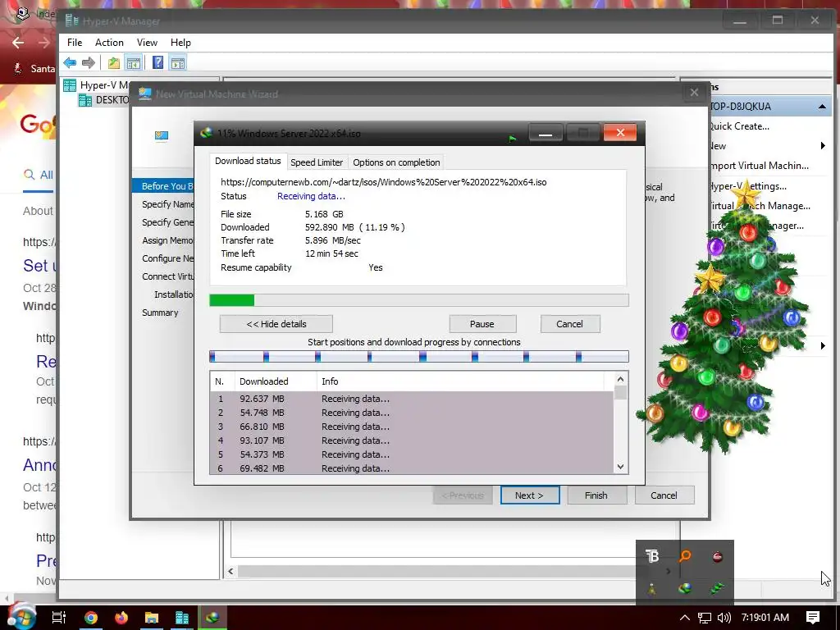This screenshot has height=630, width=840.
Task: Click the network status tray icon
Action: [705, 618]
